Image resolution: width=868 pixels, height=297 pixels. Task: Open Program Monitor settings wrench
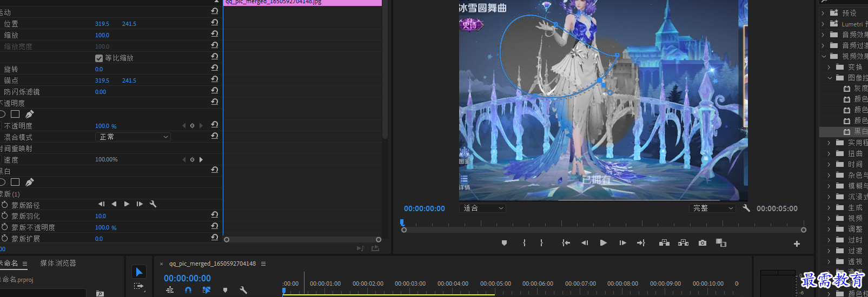coord(746,208)
